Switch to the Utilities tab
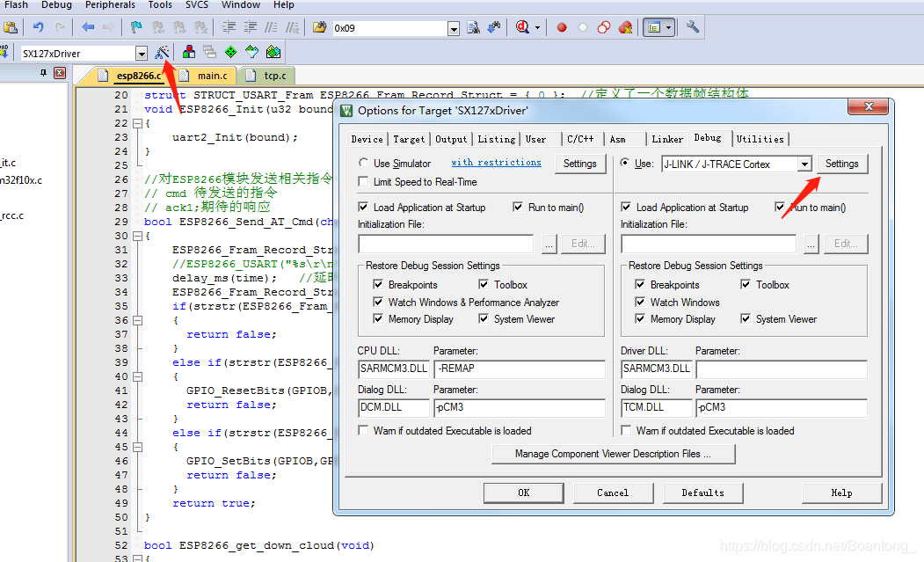 coord(760,139)
